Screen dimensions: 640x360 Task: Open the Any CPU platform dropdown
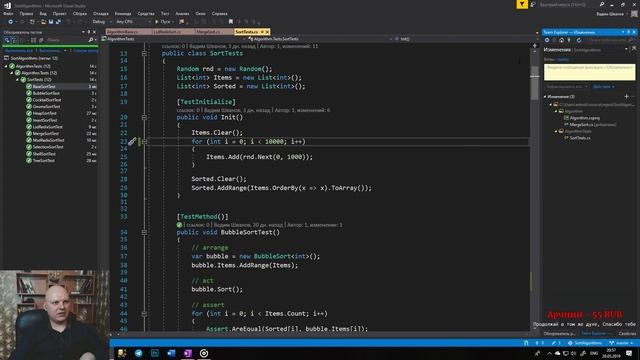(133, 22)
